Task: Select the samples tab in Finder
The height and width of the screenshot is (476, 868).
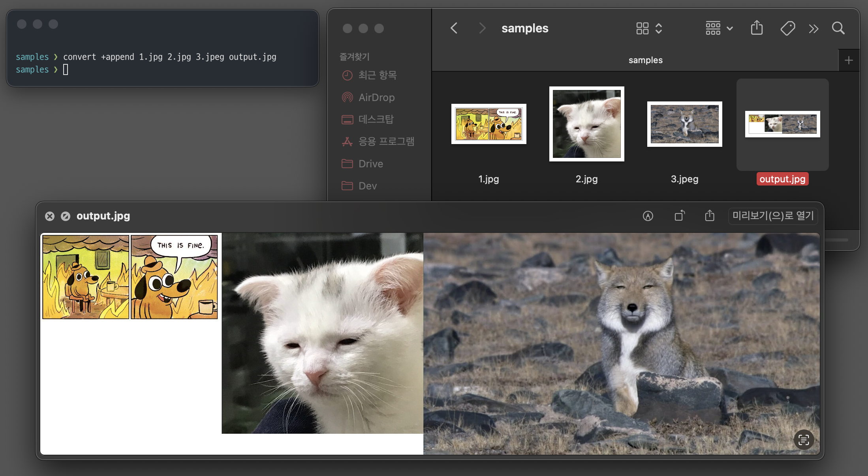Action: tap(645, 60)
